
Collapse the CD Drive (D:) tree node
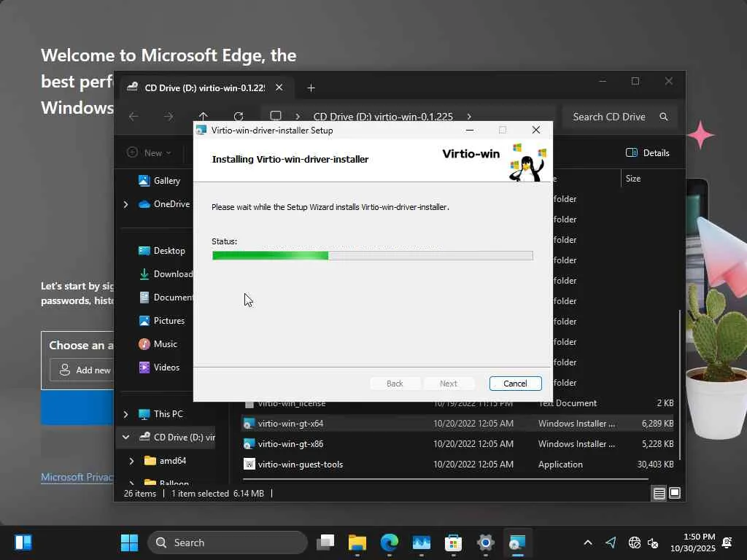125,437
